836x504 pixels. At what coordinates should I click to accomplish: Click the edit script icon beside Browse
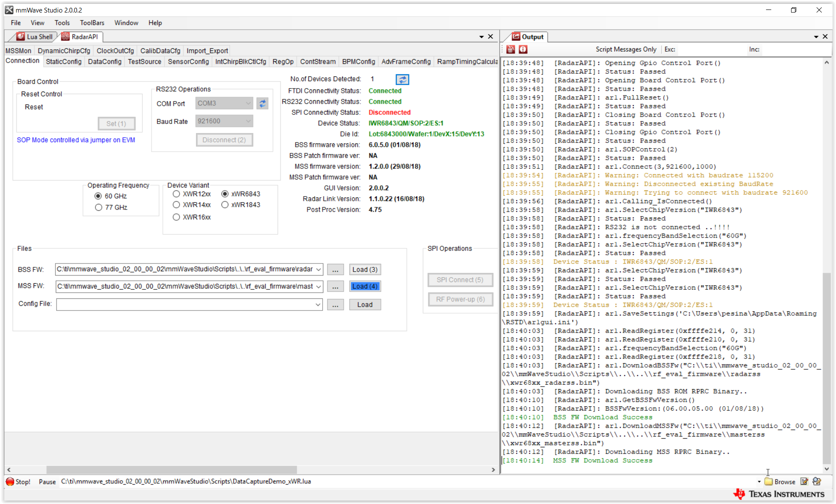tap(804, 482)
